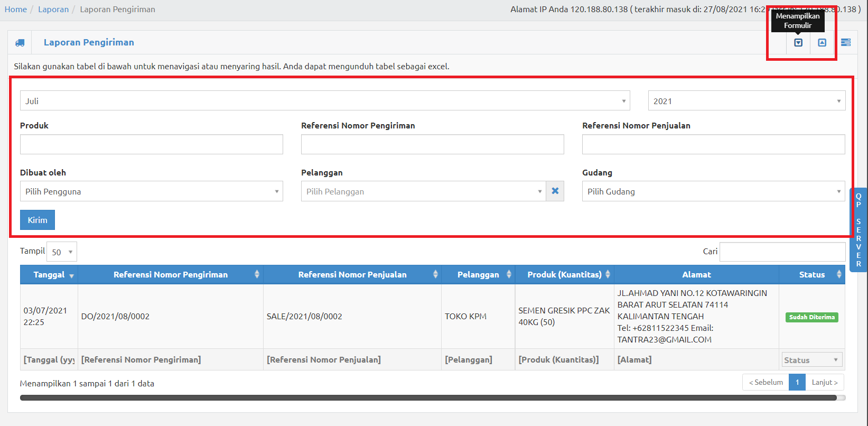Go to Lanjut next page
This screenshot has height=426, width=868.
(x=825, y=382)
